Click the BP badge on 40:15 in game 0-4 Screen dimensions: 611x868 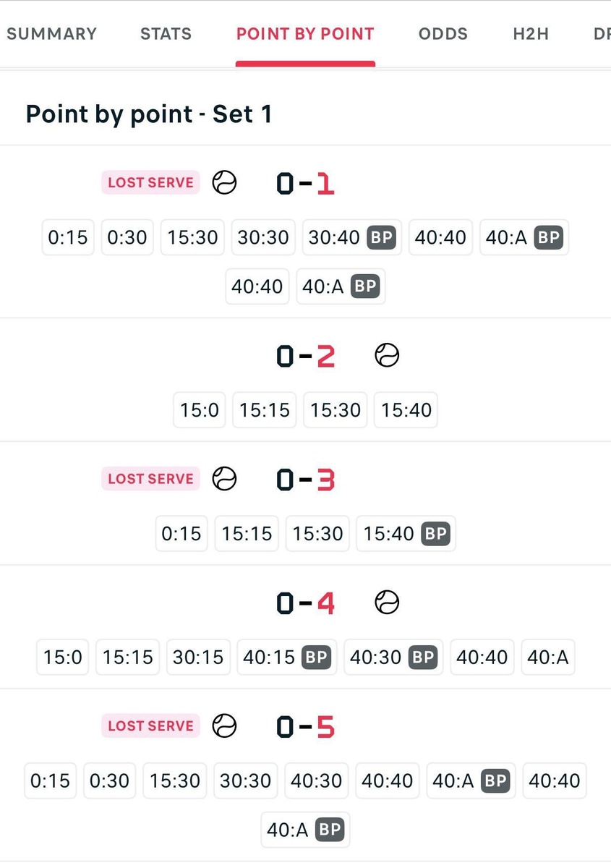(317, 657)
